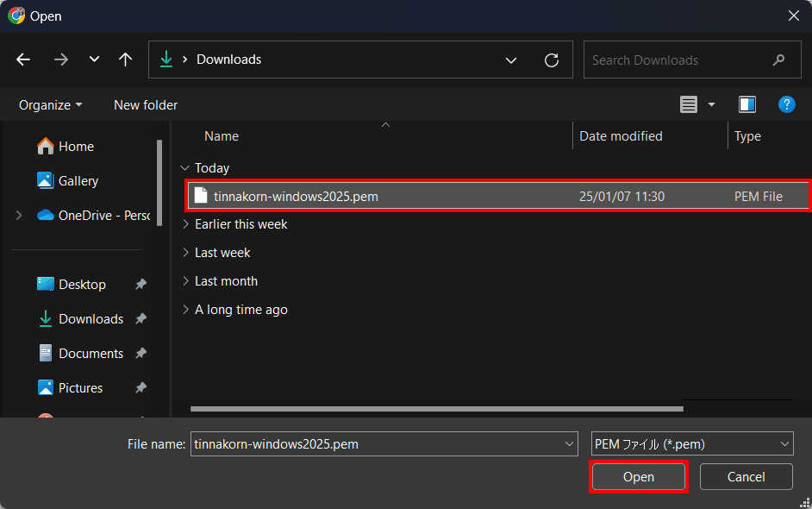The width and height of the screenshot is (812, 509).
Task: Expand the address bar path chevron before Downloads
Action: click(x=184, y=60)
